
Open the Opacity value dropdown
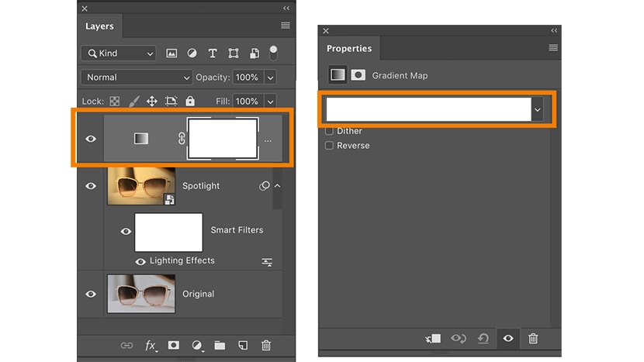(270, 78)
